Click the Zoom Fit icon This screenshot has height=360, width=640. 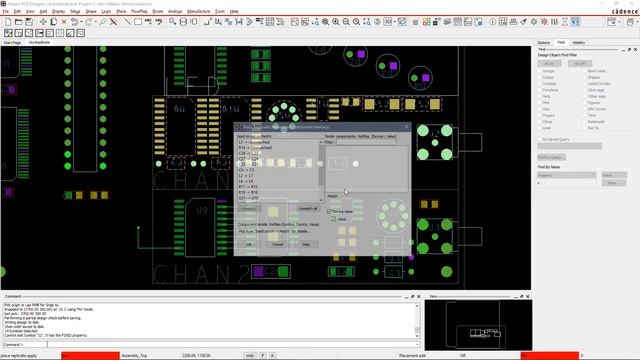(x=325, y=22)
